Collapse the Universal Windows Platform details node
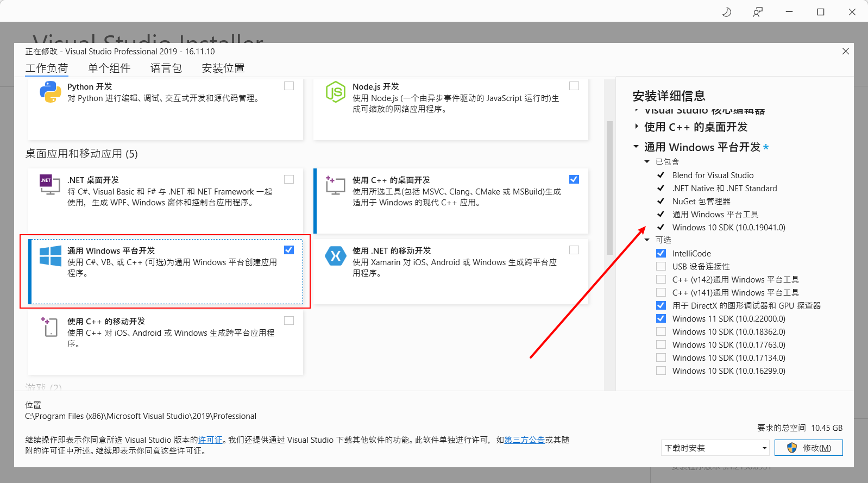This screenshot has width=868, height=483. tap(636, 147)
